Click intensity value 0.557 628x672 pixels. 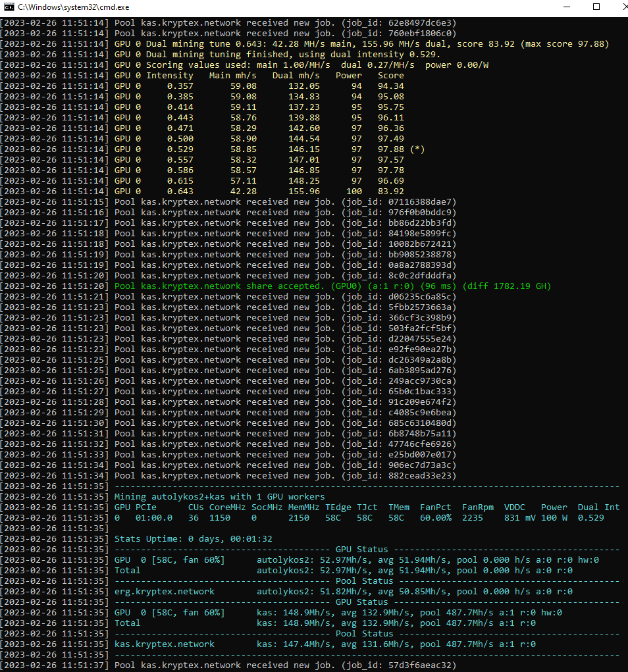pyautogui.click(x=180, y=160)
